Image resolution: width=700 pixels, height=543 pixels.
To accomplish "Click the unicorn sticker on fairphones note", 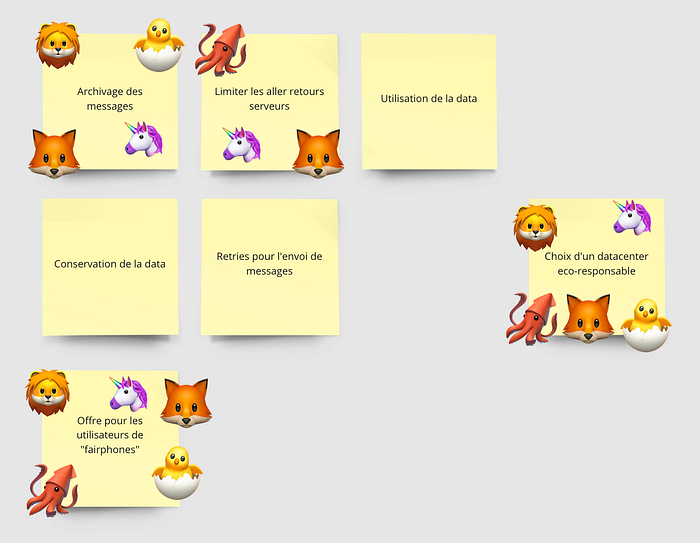I will 129,394.
